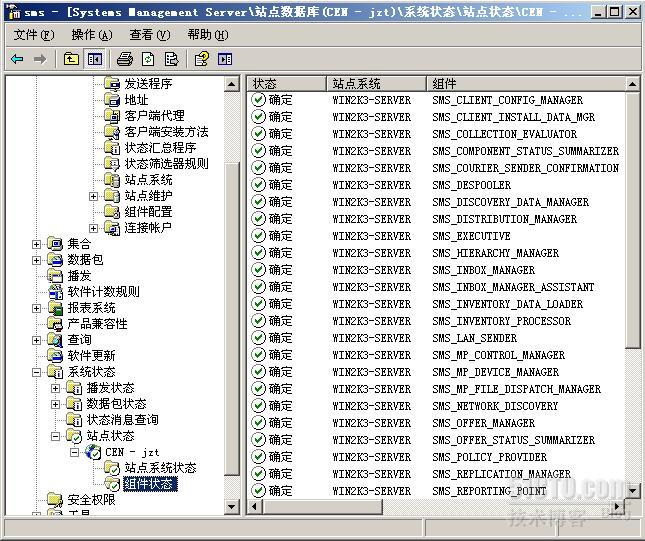Click the Show/Hide action pane toolbar icon
The width and height of the screenshot is (645, 541).
point(225,59)
